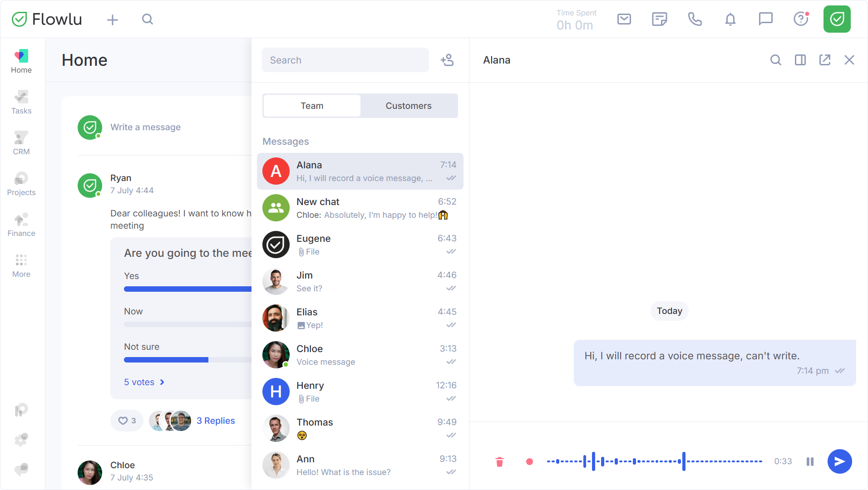This screenshot has width=868, height=490.
Task: Open the green profile avatar in header
Action: pyautogui.click(x=837, y=19)
